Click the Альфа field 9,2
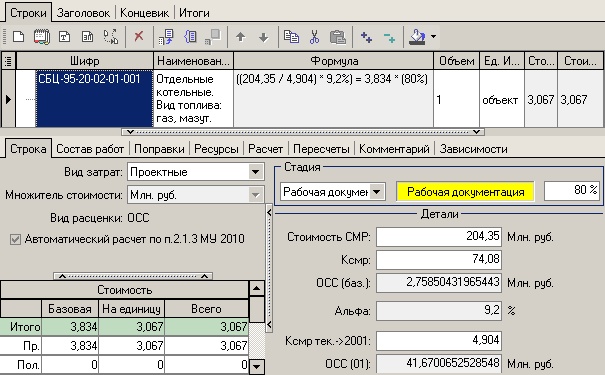 coord(439,311)
